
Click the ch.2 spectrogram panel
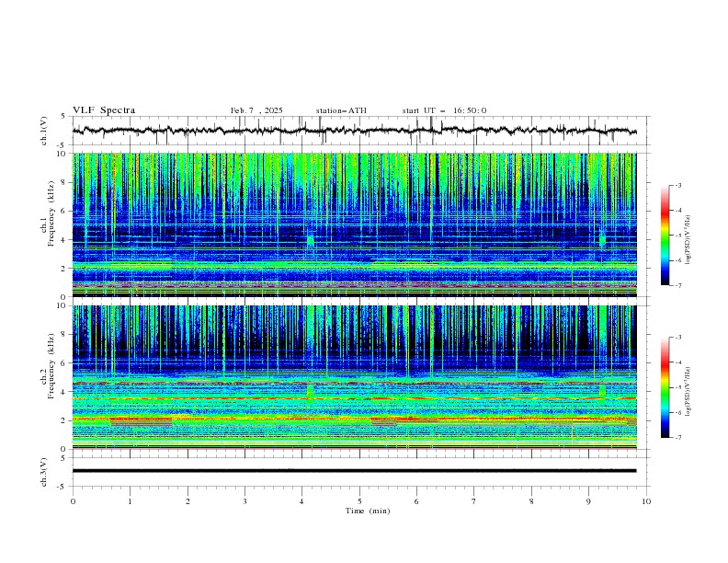[x=355, y=377]
